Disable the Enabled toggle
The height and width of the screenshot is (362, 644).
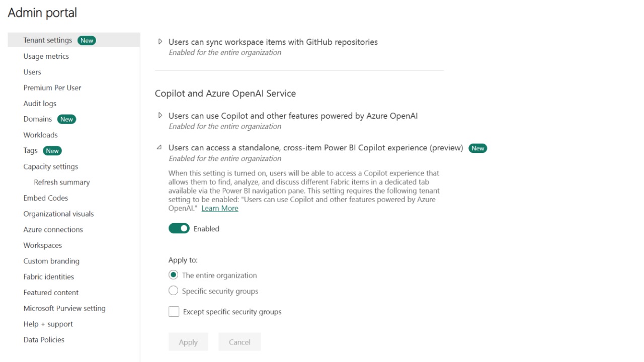coord(179,228)
